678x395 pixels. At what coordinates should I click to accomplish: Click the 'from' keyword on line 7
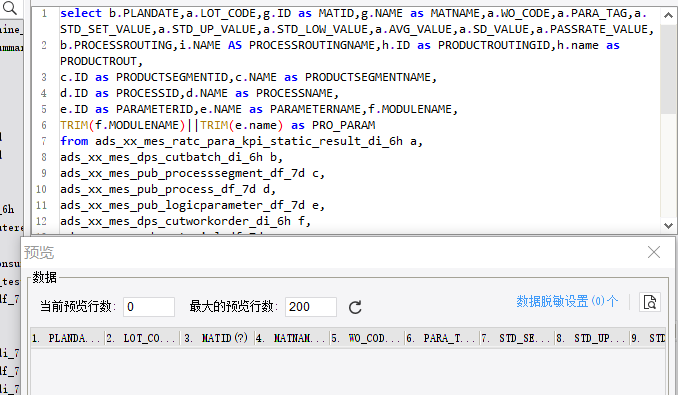[74, 141]
